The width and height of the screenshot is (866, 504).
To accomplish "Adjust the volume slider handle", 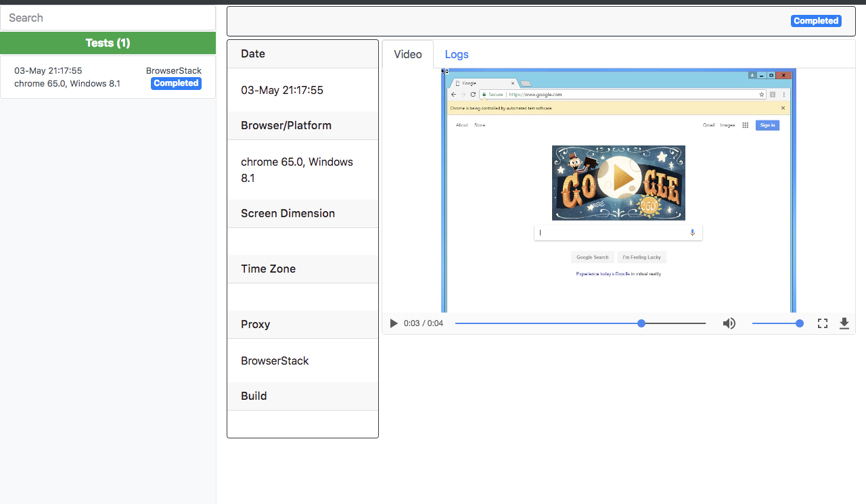I will pyautogui.click(x=800, y=323).
